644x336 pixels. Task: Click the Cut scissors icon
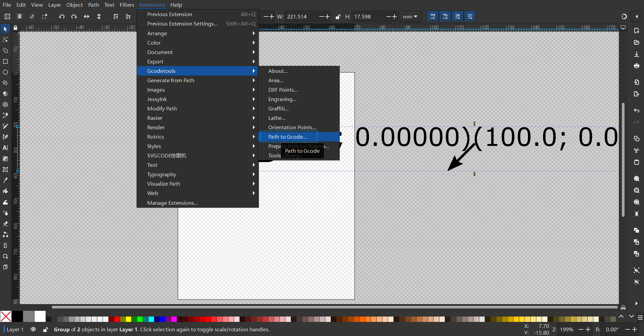[637, 150]
